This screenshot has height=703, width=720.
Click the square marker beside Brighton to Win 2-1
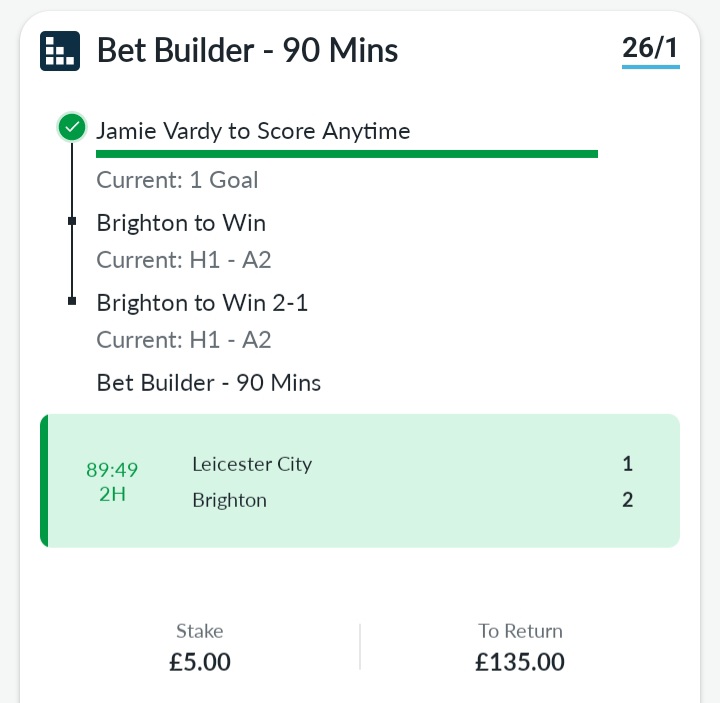tap(72, 301)
